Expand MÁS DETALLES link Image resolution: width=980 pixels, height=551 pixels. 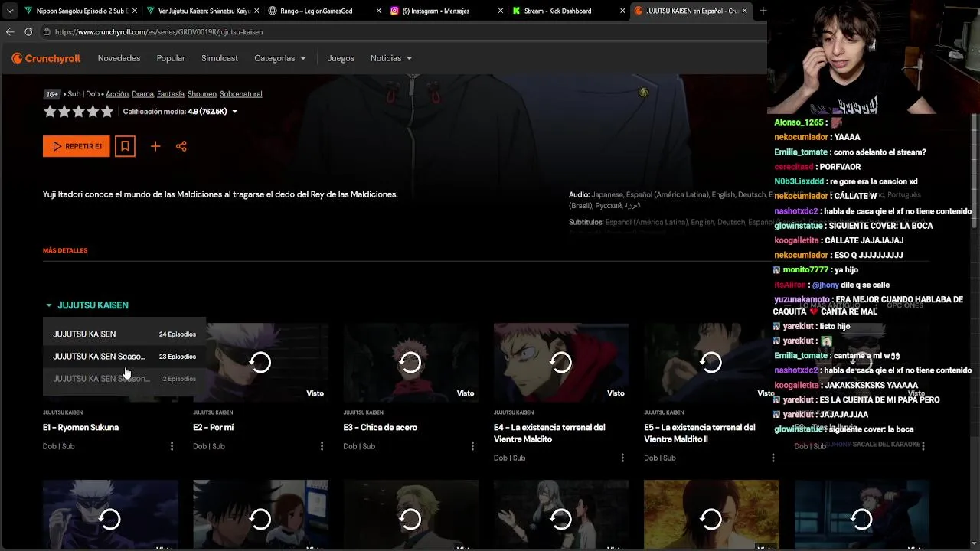65,250
